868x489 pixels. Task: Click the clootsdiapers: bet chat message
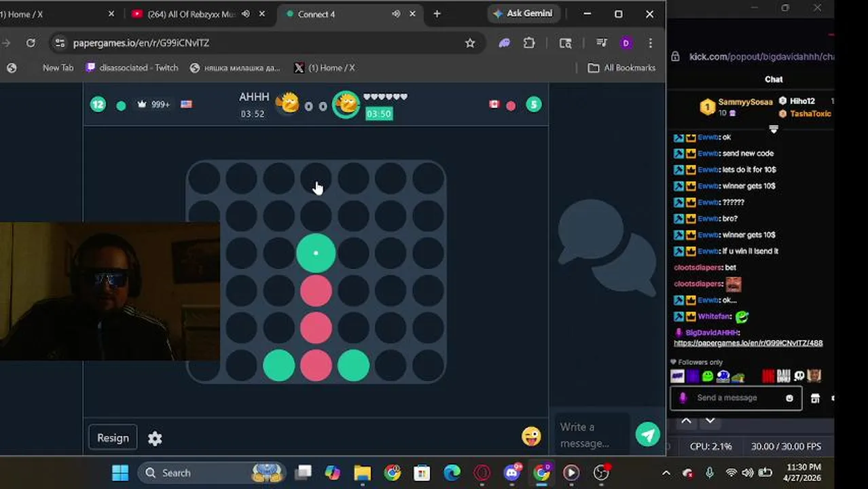[705, 268]
